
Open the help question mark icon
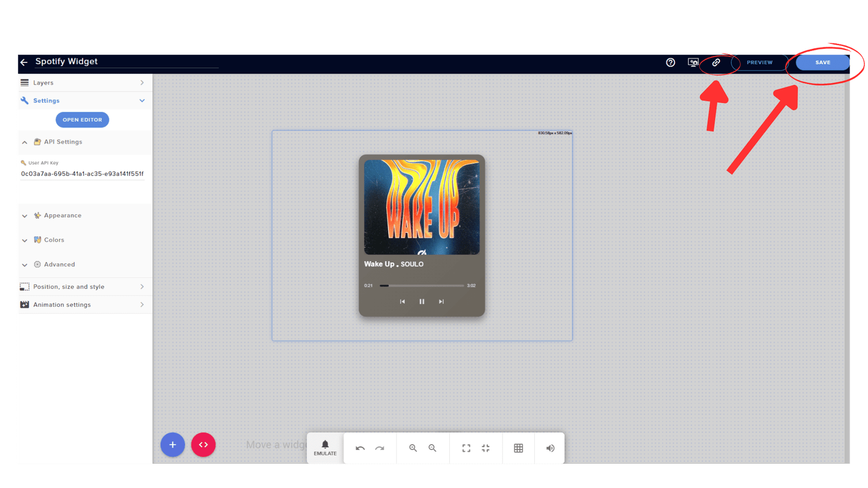(x=671, y=62)
